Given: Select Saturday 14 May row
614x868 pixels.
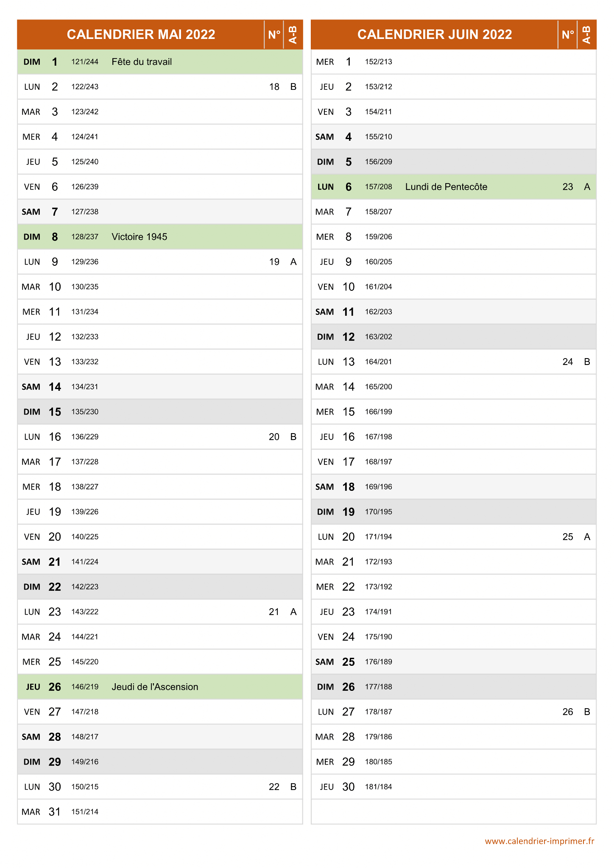Looking at the screenshot, I should coord(160,387).
